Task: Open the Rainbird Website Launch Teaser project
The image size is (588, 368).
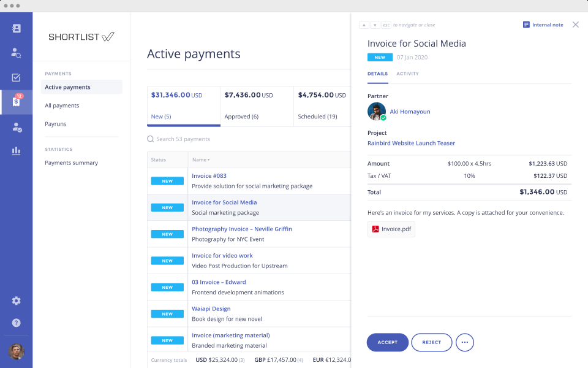Action: point(410,143)
